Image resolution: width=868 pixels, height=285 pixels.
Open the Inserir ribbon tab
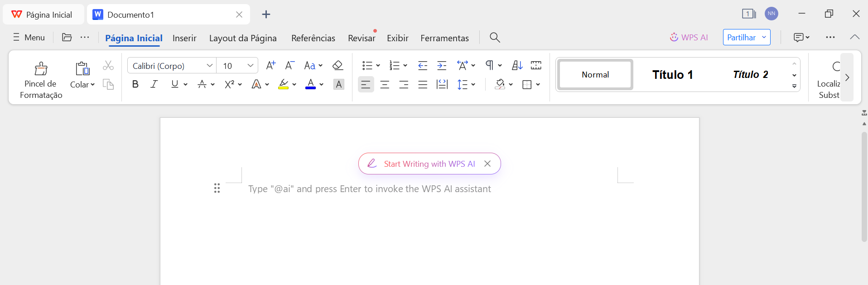(184, 38)
